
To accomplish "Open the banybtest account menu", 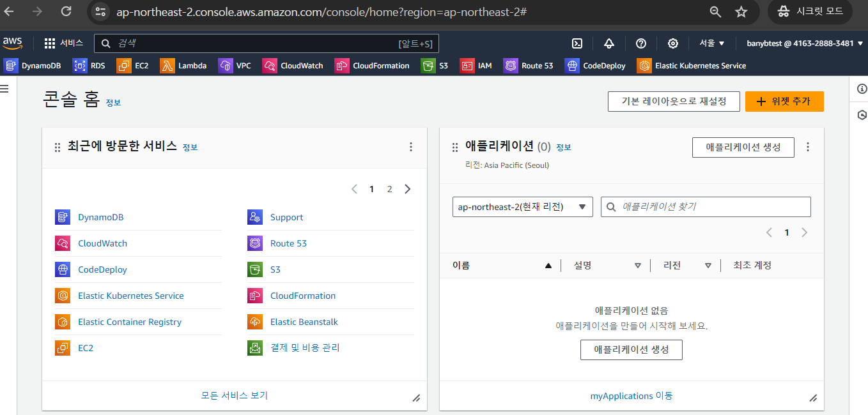I will pos(804,43).
